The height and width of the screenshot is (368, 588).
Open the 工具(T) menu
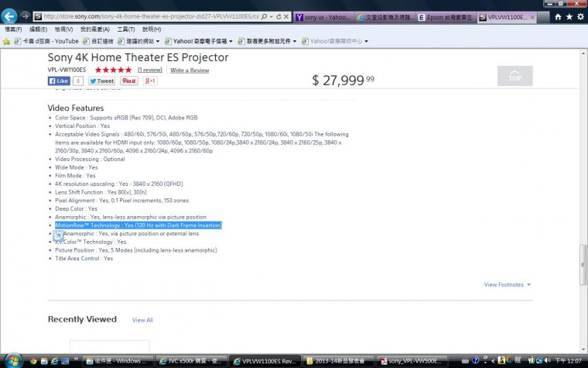[126, 29]
